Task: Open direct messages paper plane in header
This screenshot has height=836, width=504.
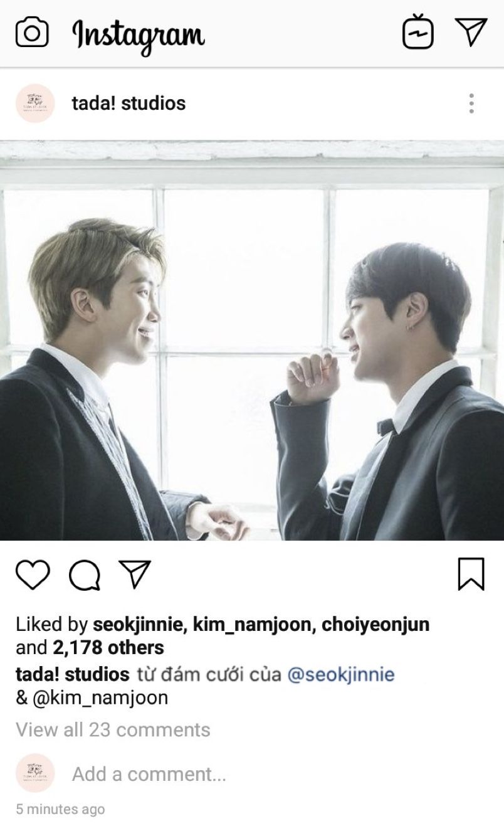Action: pyautogui.click(x=470, y=31)
